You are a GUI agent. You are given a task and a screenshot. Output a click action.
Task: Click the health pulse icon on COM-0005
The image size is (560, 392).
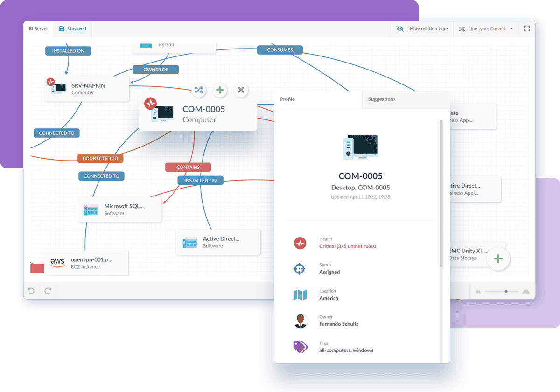point(150,103)
